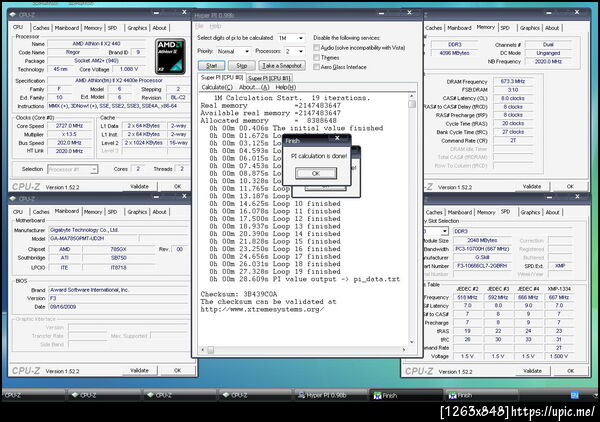Click OK in the motherboard CPU-Z window
The width and height of the screenshot is (600, 422).
pyautogui.click(x=178, y=371)
